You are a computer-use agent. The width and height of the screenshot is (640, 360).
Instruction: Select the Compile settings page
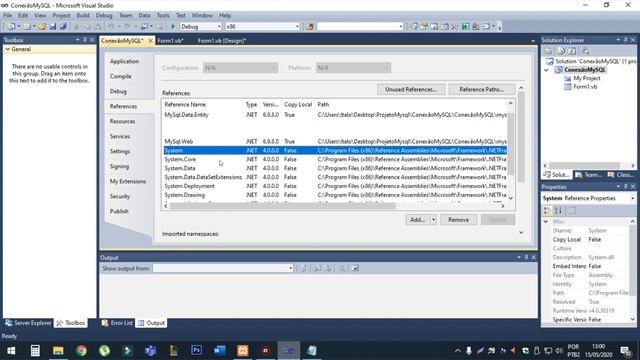(x=121, y=76)
